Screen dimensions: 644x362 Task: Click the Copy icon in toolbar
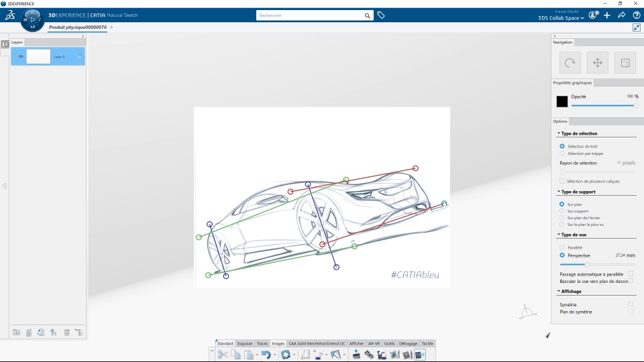[x=235, y=354]
